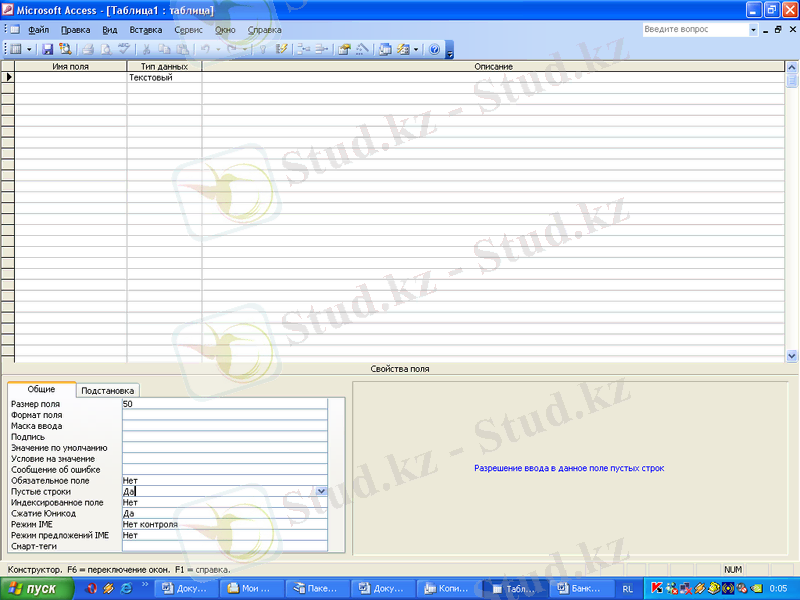Image resolution: width=800 pixels, height=600 pixels.
Task: Select the Общие tab
Action: (41, 389)
